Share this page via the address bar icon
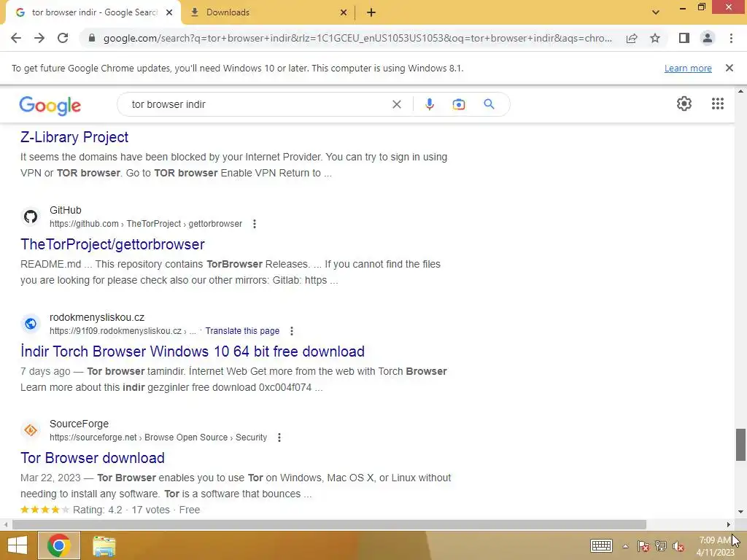 (632, 38)
